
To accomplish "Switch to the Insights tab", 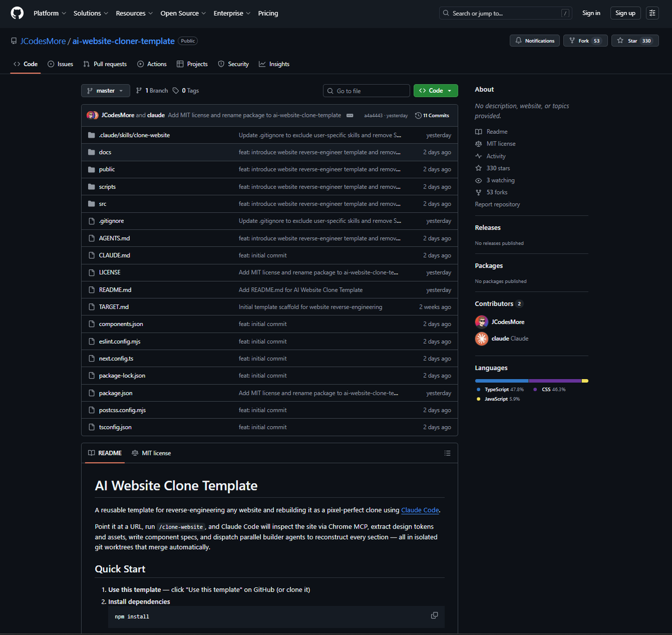I will 274,64.
